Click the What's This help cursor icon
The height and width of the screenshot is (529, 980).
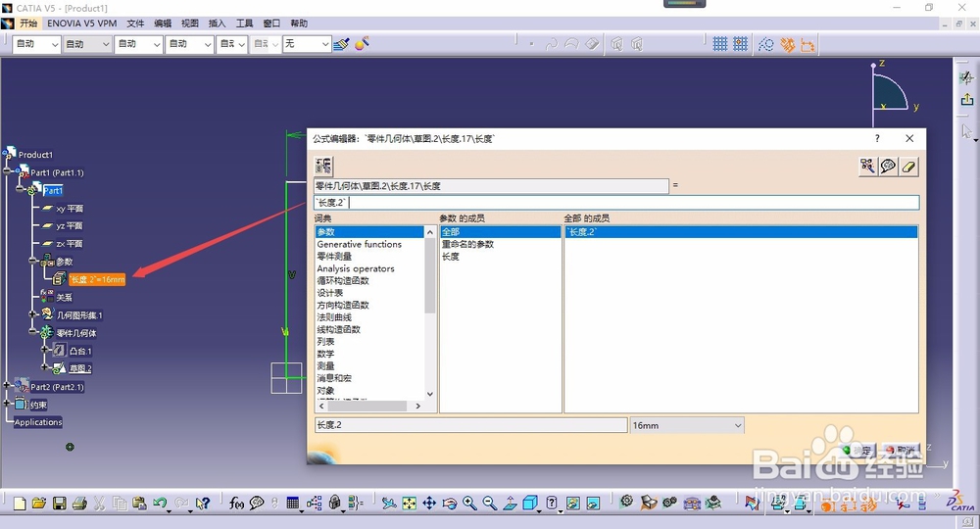[x=202, y=503]
